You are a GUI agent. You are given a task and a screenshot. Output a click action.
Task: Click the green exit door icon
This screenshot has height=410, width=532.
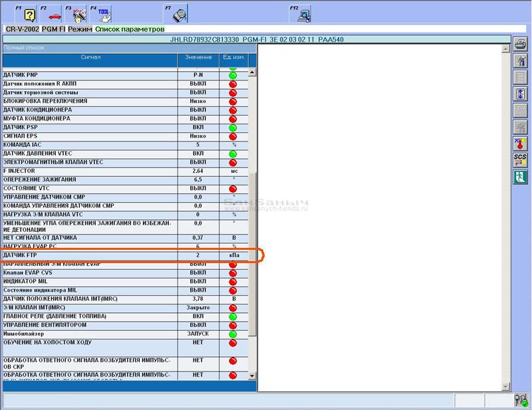pyautogui.click(x=520, y=177)
